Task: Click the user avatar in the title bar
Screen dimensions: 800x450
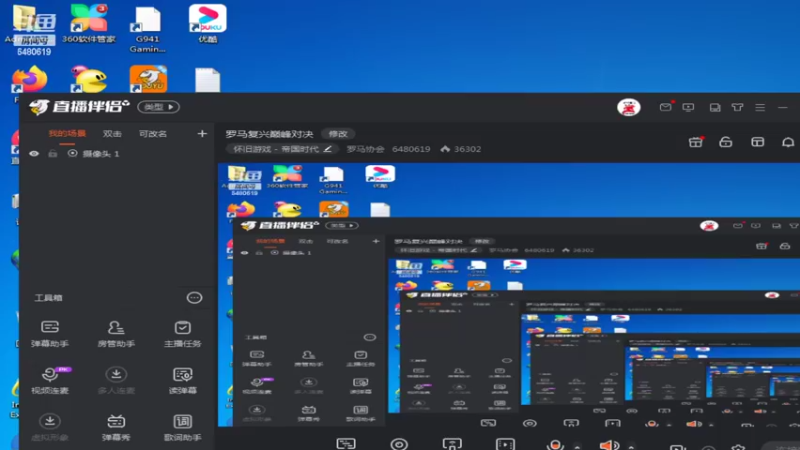Action: (629, 107)
